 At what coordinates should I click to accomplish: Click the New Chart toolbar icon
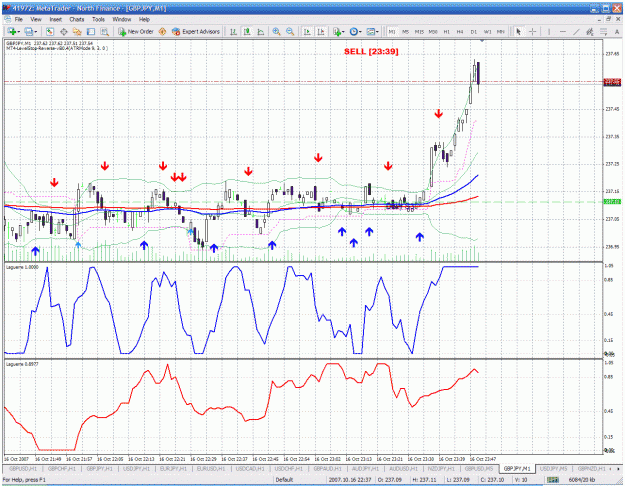(x=11, y=31)
